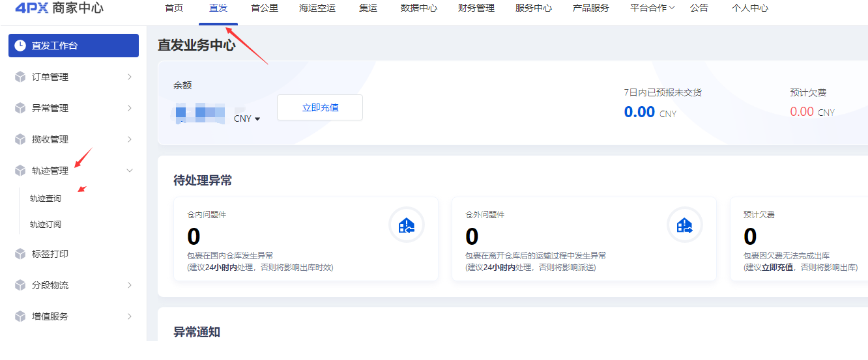Screen dimensions: 868x360
Task: Click the 直发业务中心 page title
Action: click(196, 45)
